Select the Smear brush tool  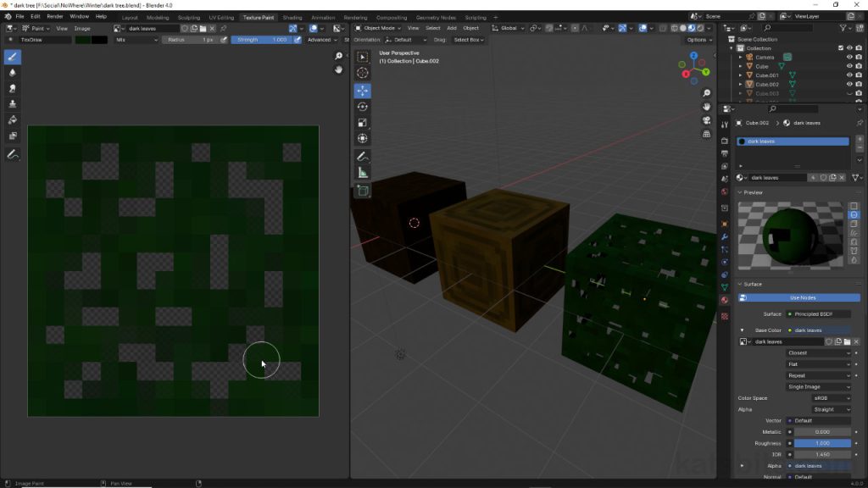(x=12, y=88)
